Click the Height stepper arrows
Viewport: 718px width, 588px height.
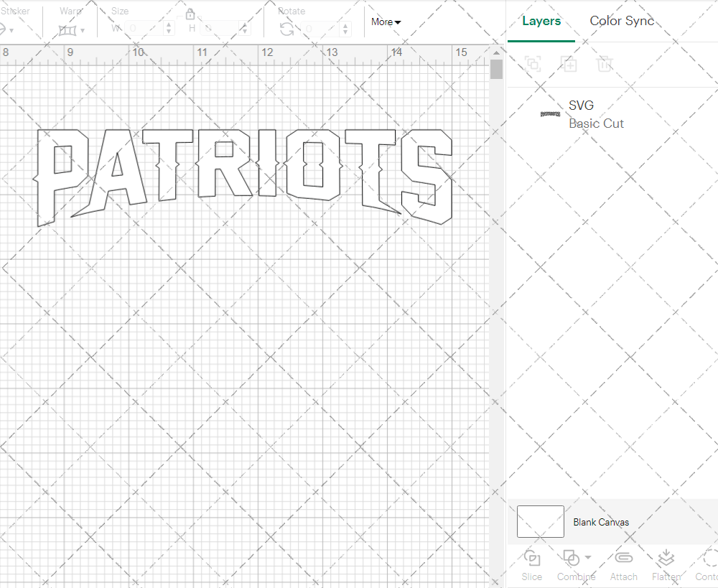[245, 29]
